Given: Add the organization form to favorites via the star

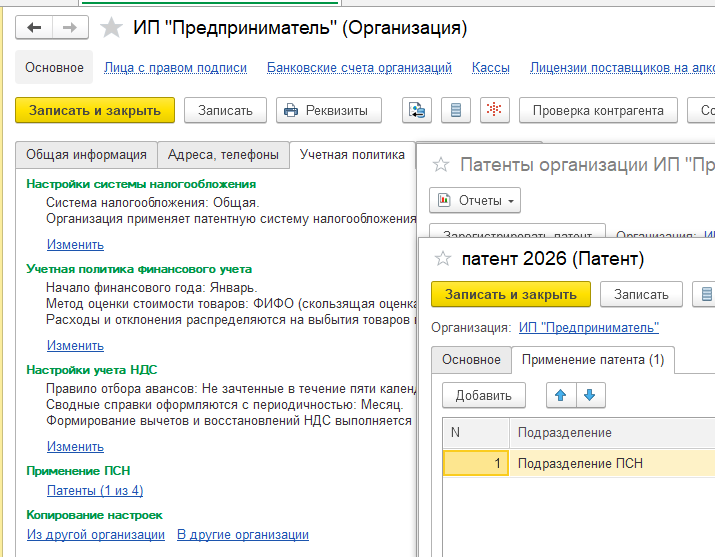Looking at the screenshot, I should coord(111,28).
